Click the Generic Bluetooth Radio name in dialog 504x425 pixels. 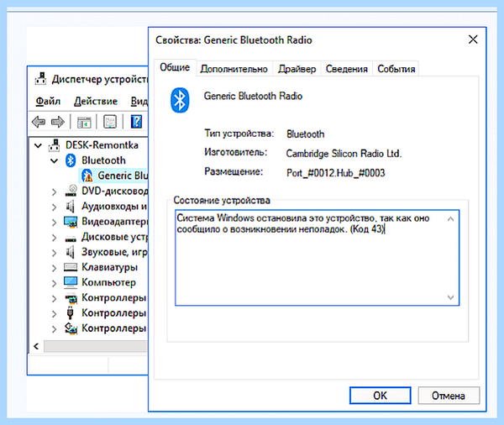tap(253, 96)
